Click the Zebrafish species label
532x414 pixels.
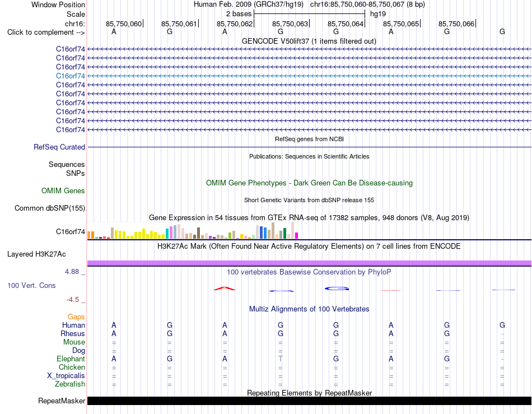(70, 384)
